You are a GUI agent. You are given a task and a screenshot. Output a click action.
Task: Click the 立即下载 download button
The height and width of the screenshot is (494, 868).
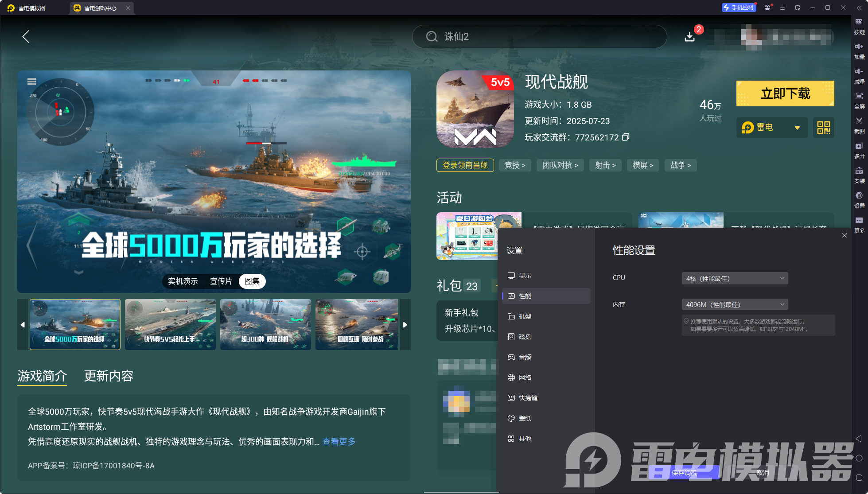coord(785,93)
